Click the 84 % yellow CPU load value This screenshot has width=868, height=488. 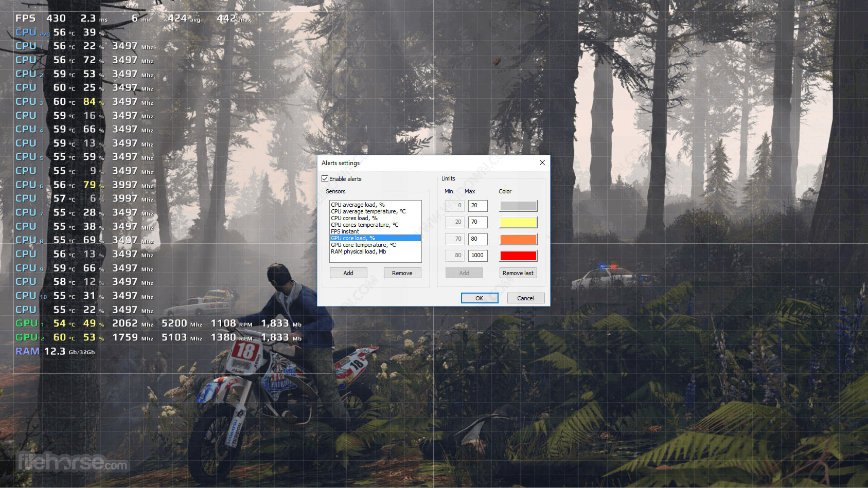pyautogui.click(x=94, y=102)
